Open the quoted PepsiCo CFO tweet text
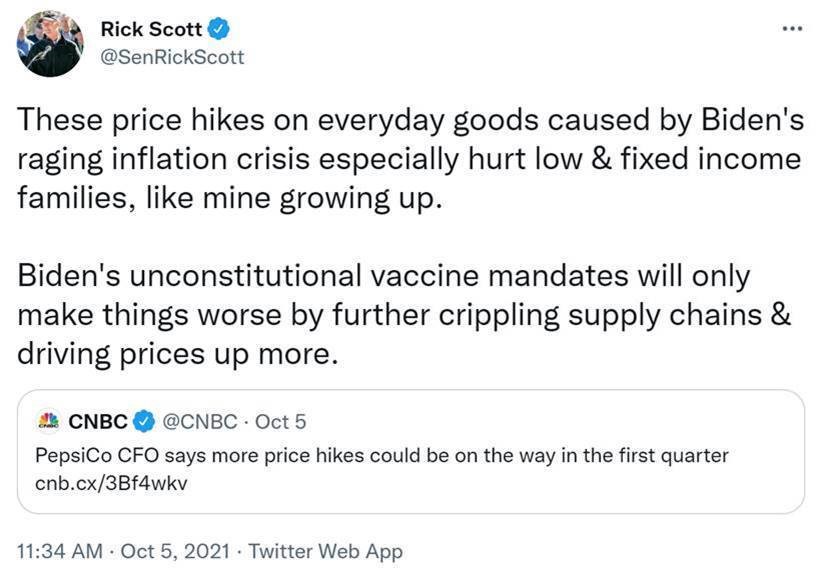The width and height of the screenshot is (818, 584). coord(382,456)
